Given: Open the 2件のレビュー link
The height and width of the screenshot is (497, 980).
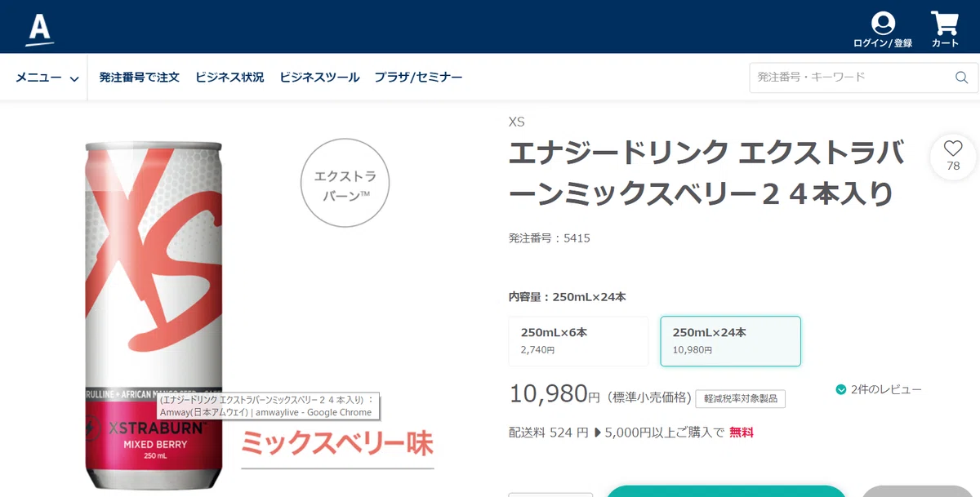Looking at the screenshot, I should pos(886,390).
